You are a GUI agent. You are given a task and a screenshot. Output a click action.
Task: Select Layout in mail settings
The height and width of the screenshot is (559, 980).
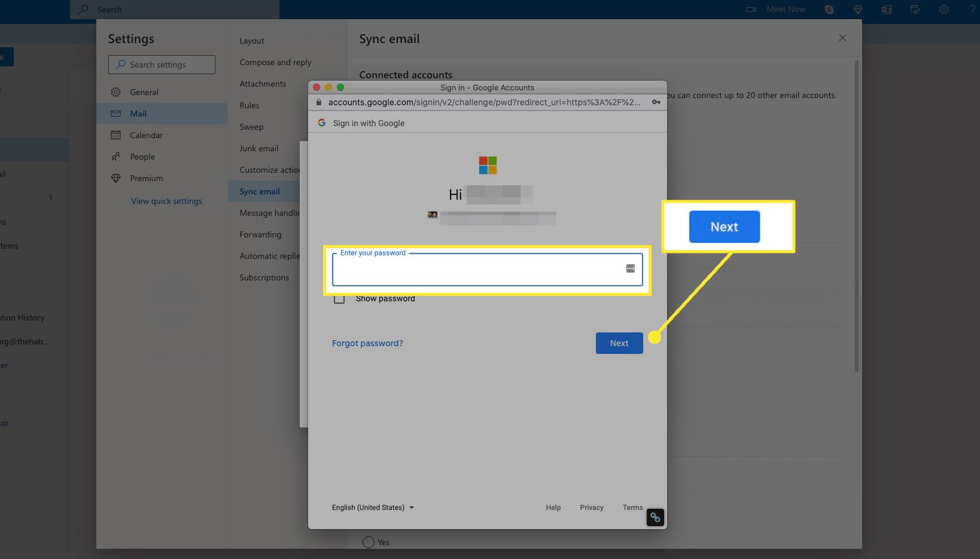[x=252, y=41]
